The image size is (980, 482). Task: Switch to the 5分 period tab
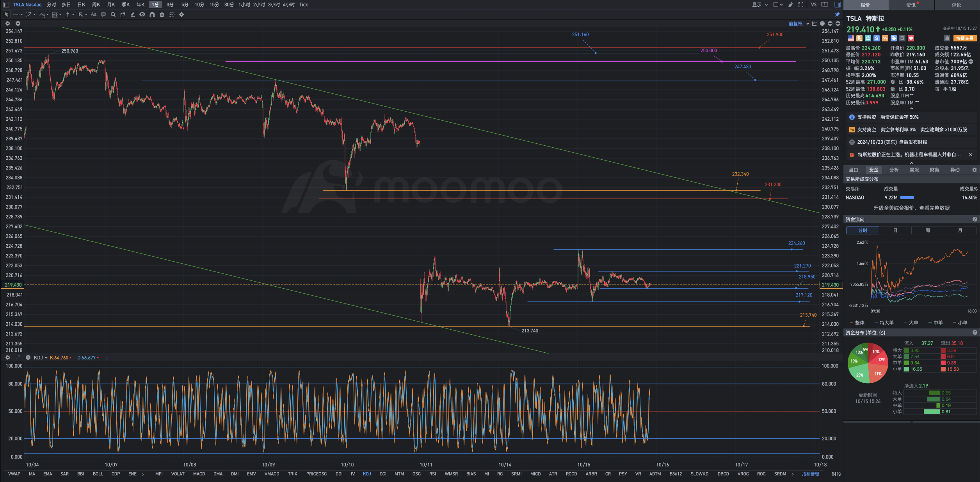point(185,5)
